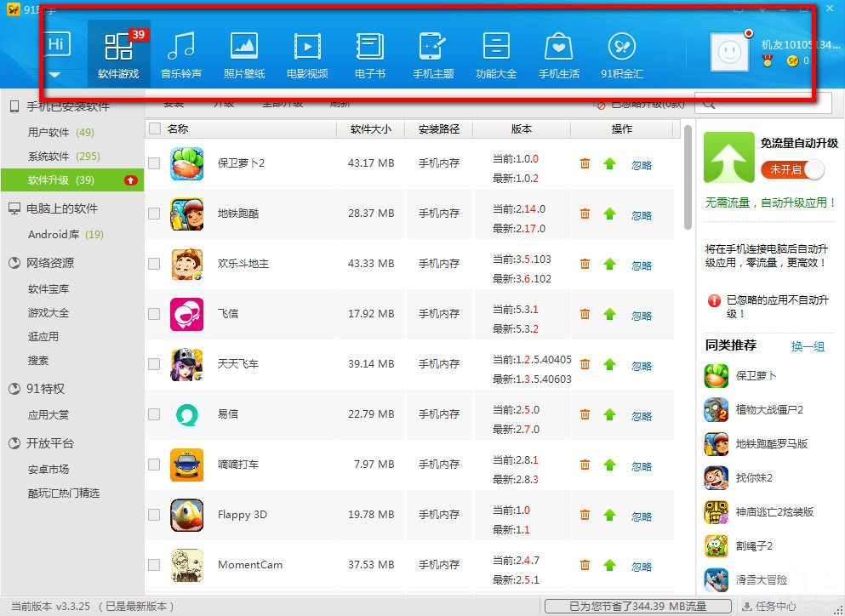Open 游戏大全 in the sidebar
The height and width of the screenshot is (616, 845).
coord(49,312)
